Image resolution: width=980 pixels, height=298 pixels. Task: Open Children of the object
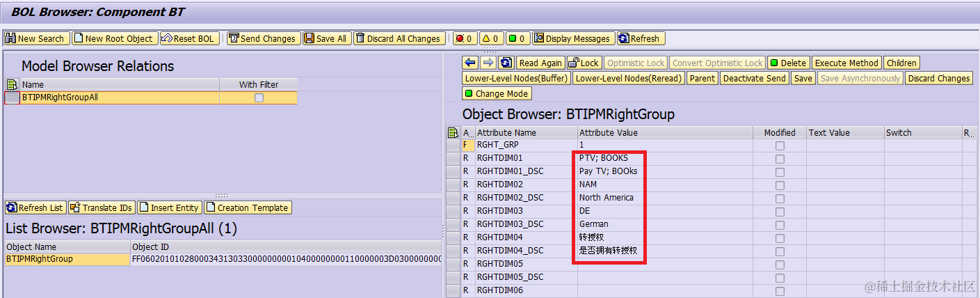coord(901,63)
